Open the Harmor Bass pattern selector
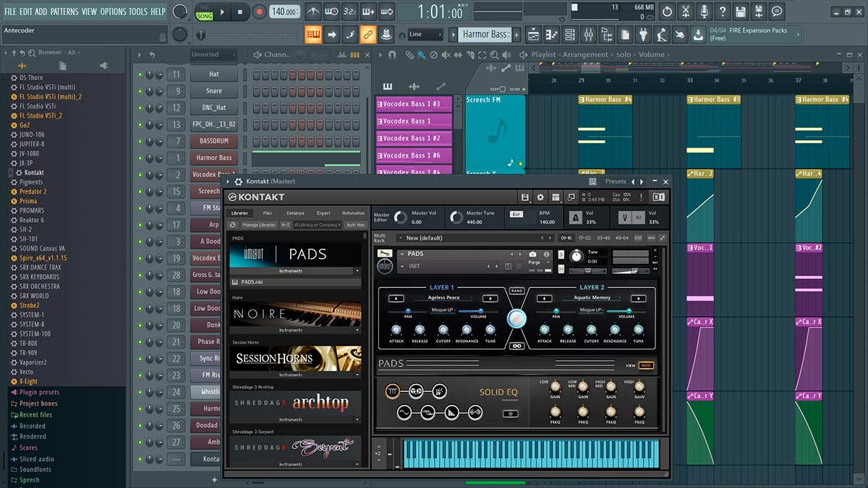This screenshot has height=488, width=868. (x=485, y=34)
